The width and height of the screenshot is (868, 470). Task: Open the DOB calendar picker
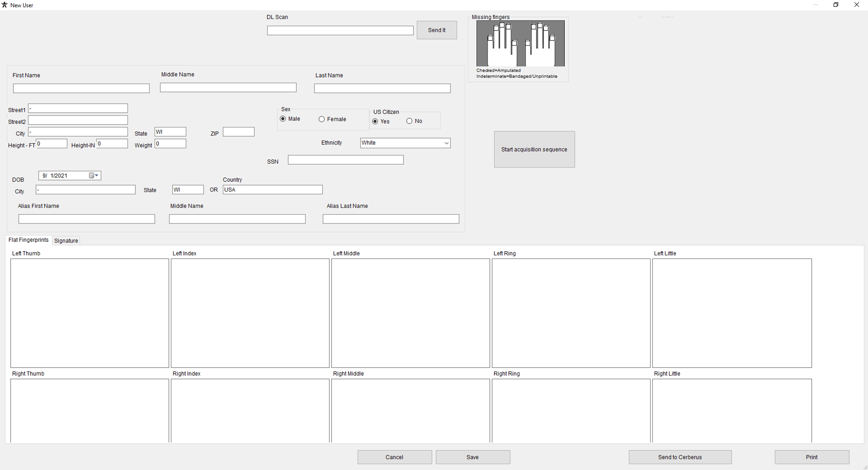pos(94,176)
